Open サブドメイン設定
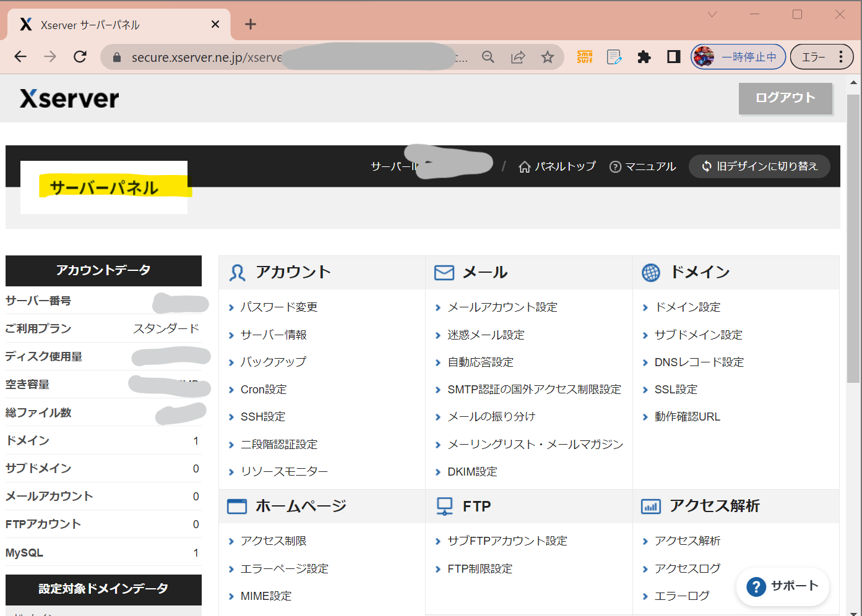This screenshot has width=862, height=616. click(x=699, y=335)
